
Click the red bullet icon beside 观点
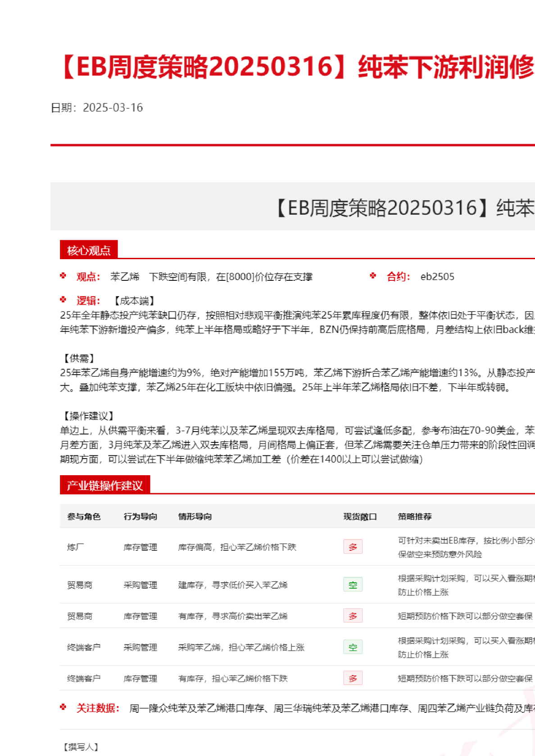tap(63, 276)
